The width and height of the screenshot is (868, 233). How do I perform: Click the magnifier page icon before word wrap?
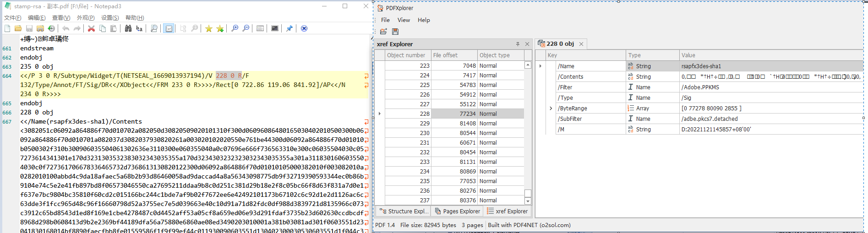[x=154, y=28]
